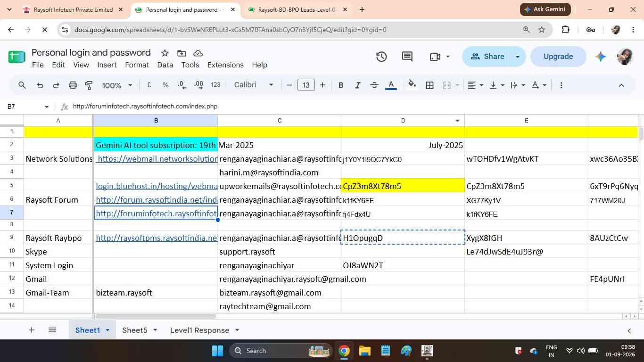Click the font size input box

[x=306, y=85]
